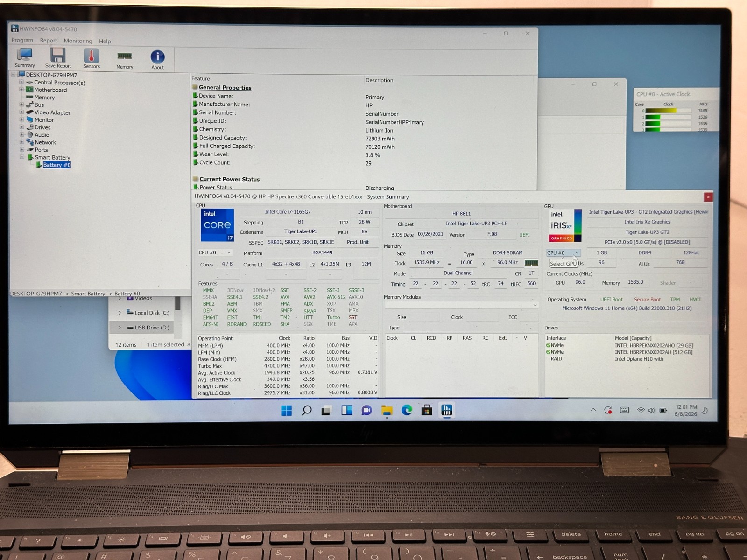
Task: Click the General Properties heading
Action: coord(225,87)
